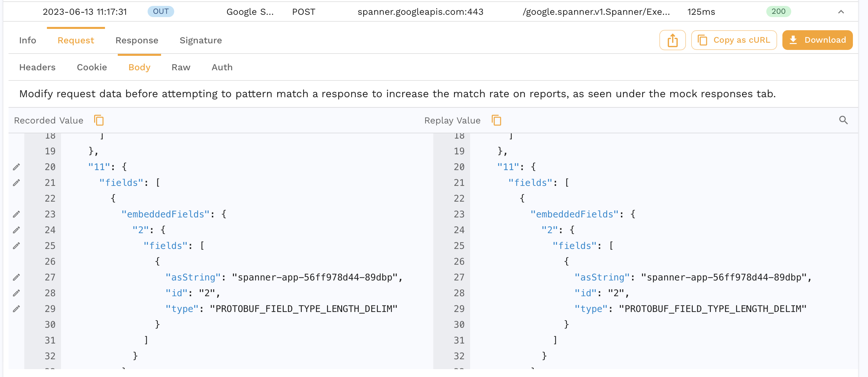Open the Signature tab
Image resolution: width=868 pixels, height=377 pixels.
(201, 40)
